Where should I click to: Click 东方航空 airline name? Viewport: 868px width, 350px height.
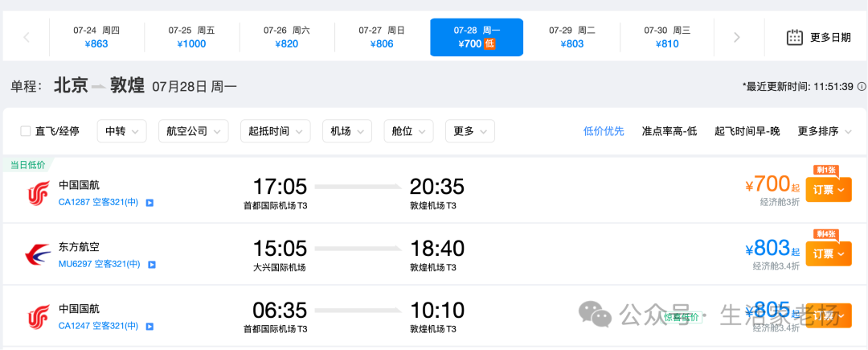pos(79,247)
